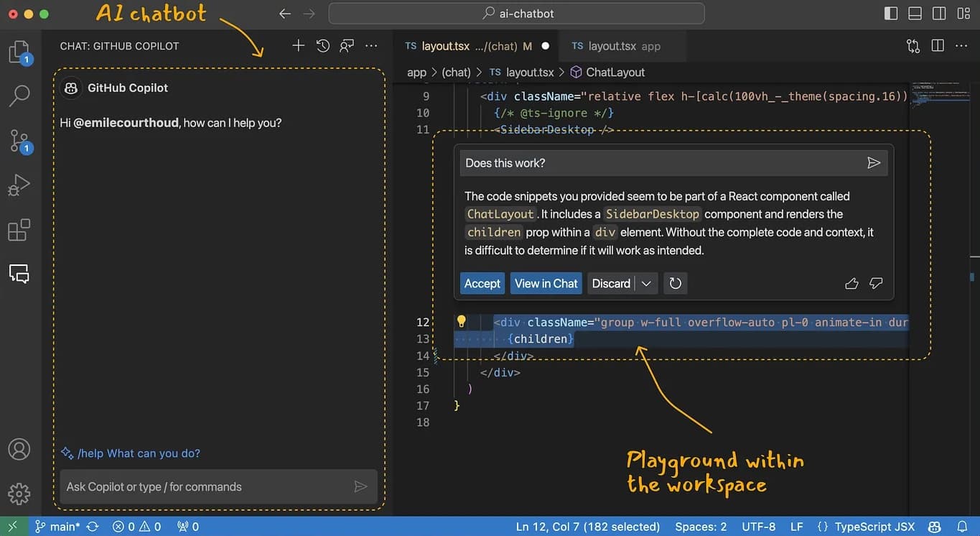Click the {children} code on line 13
The image size is (980, 536).
click(540, 338)
